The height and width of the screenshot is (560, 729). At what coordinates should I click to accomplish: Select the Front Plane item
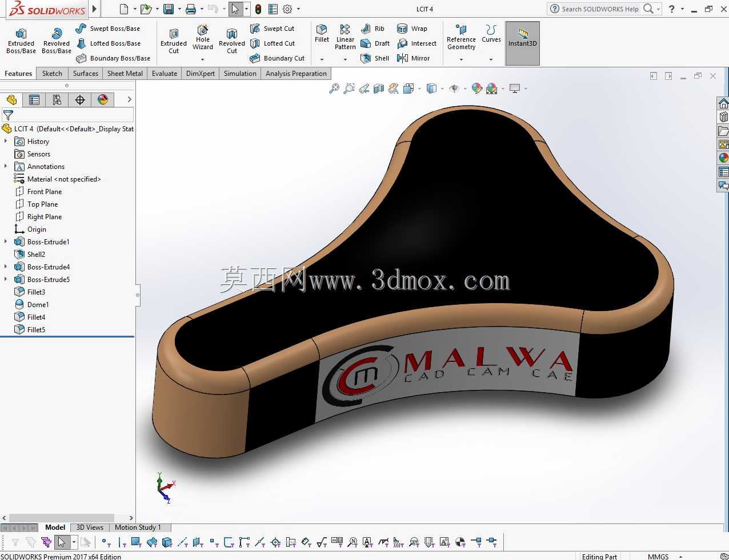coord(38,192)
